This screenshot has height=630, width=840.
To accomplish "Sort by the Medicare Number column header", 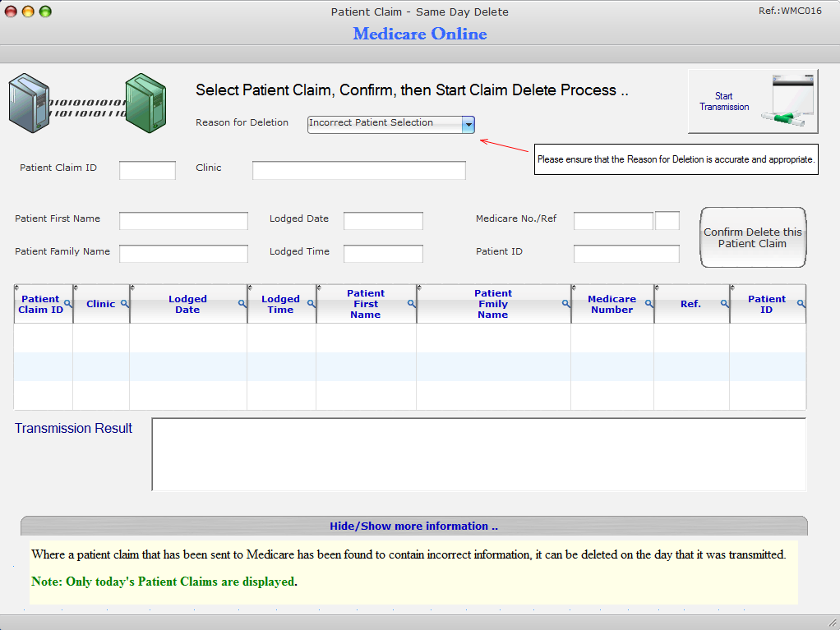I will [612, 304].
